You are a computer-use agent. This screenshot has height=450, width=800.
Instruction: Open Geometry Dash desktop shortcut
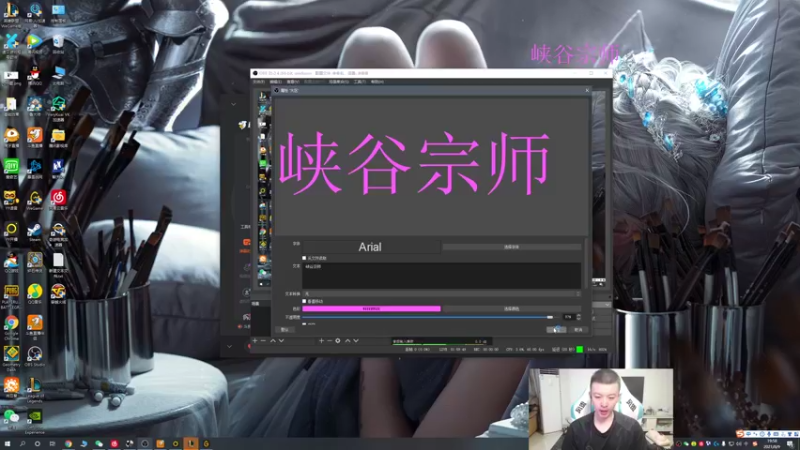click(11, 357)
